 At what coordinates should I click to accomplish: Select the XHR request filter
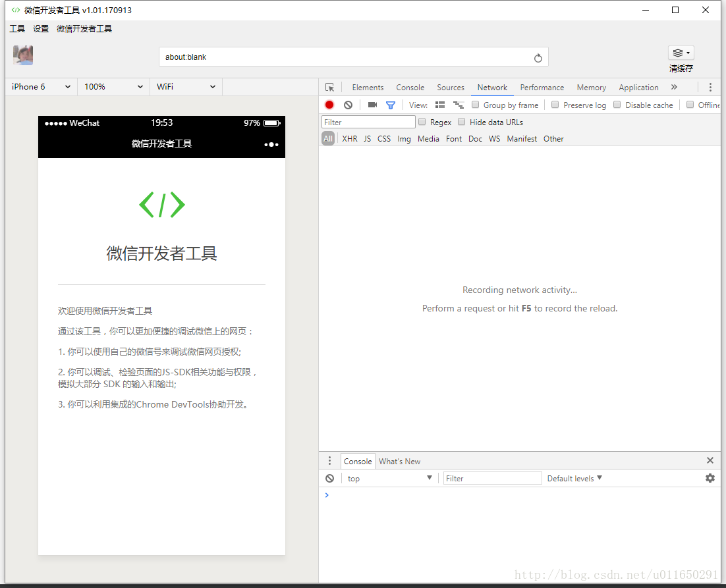tap(349, 138)
